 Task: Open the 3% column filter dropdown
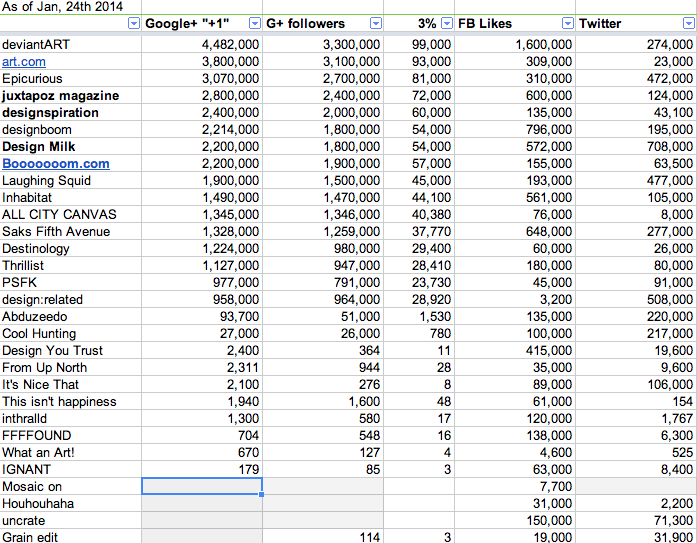447,24
